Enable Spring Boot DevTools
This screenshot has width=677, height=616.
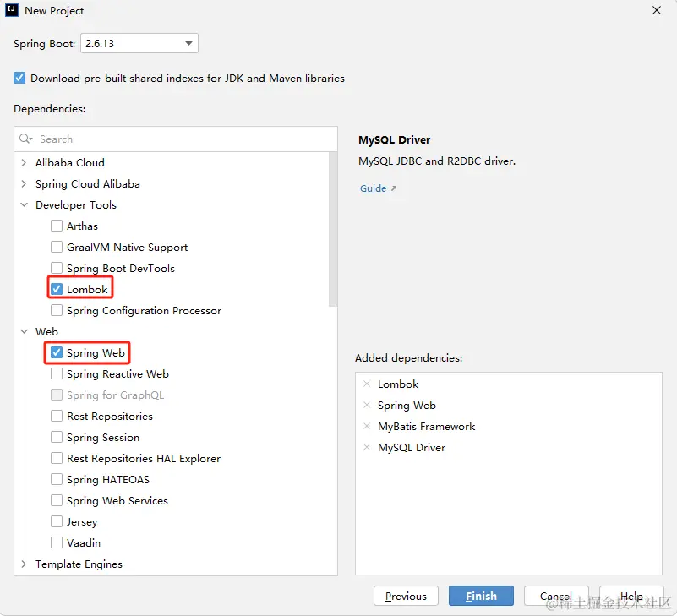57,268
